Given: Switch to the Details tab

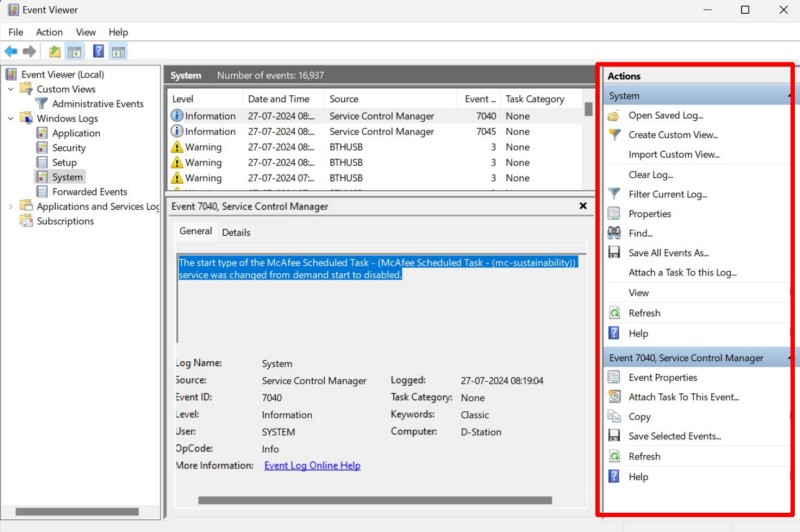Looking at the screenshot, I should click(x=236, y=232).
